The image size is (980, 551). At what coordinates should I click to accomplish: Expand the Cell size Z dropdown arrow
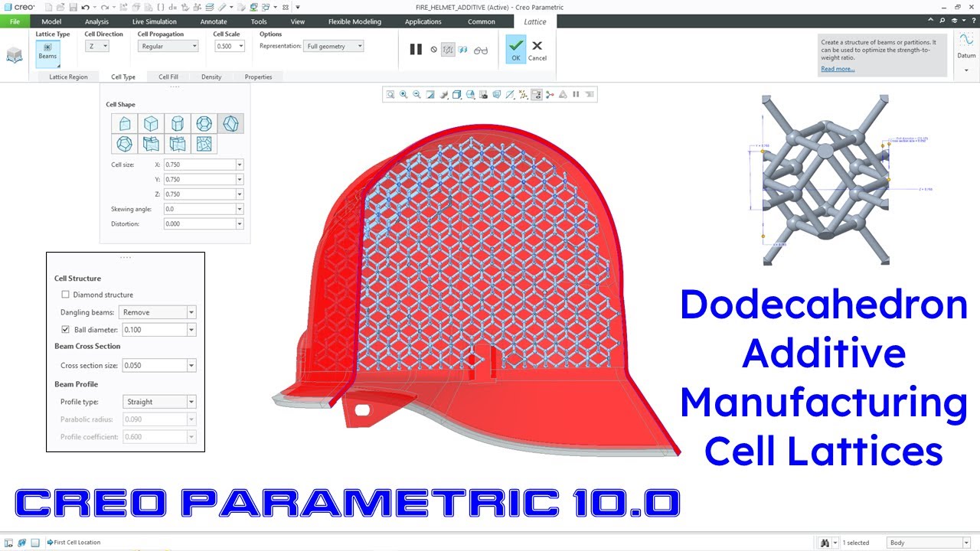pos(240,194)
